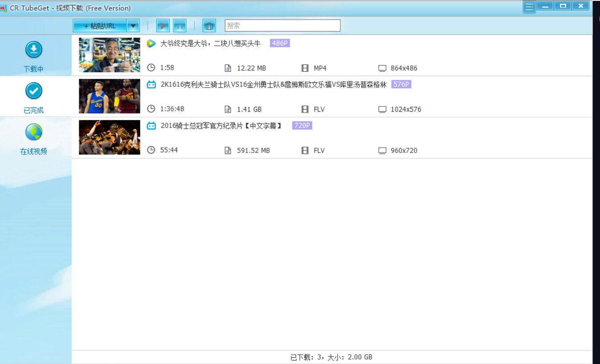Click the Bilibili icon next to 2K1616 title
The width and height of the screenshot is (600, 364).
[x=151, y=85]
